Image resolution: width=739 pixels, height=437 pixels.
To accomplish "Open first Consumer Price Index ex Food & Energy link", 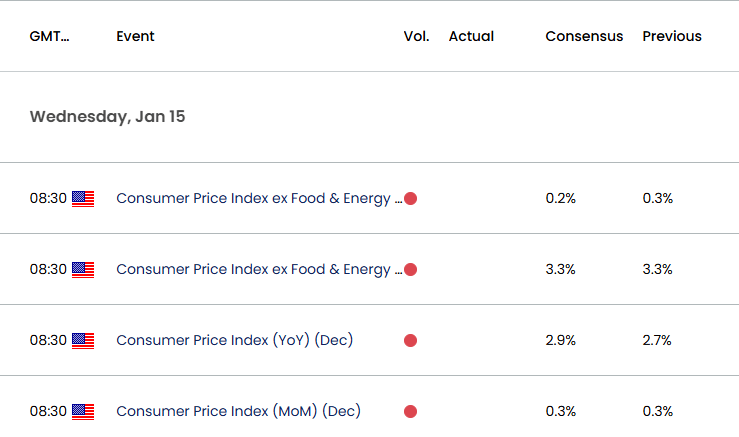I will coord(259,198).
